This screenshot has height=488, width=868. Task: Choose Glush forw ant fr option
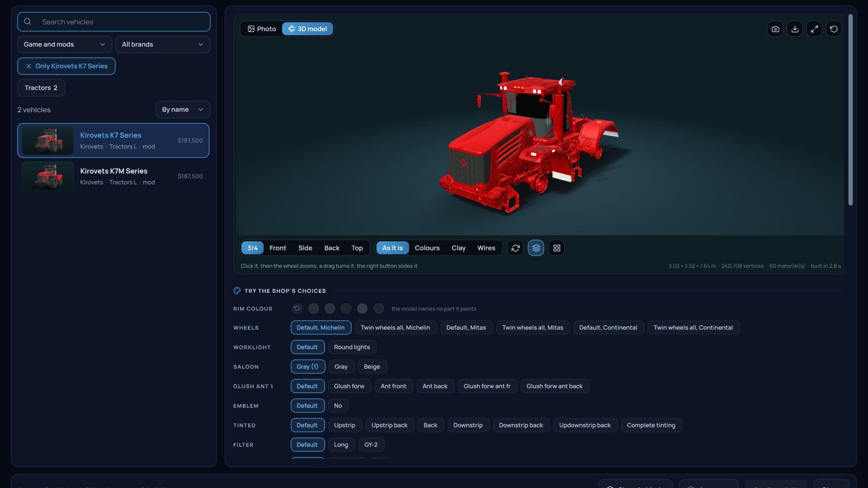tap(487, 386)
